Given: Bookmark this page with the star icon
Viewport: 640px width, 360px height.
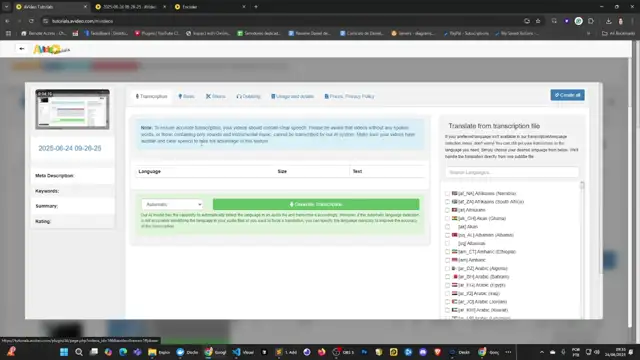Looking at the screenshot, I should coord(538,21).
